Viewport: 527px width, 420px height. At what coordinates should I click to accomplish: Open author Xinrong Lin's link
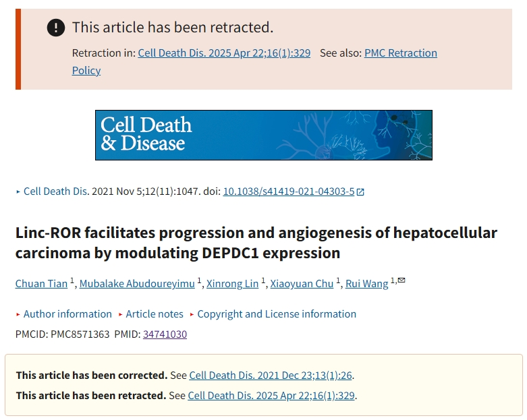tap(232, 284)
